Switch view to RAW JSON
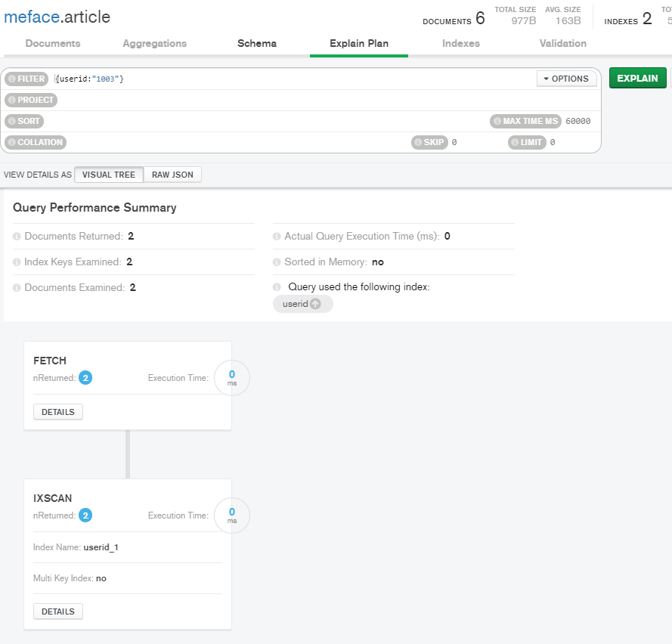 tap(172, 175)
